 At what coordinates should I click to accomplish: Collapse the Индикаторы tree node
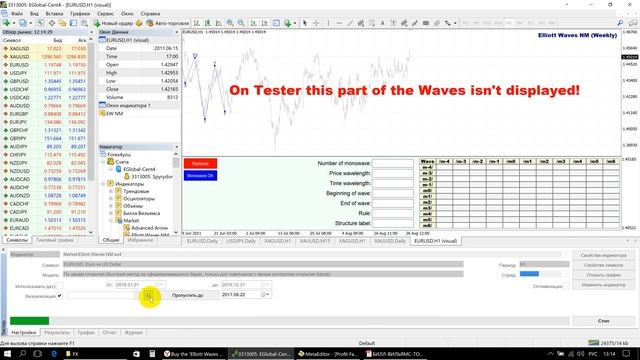pyautogui.click(x=104, y=184)
